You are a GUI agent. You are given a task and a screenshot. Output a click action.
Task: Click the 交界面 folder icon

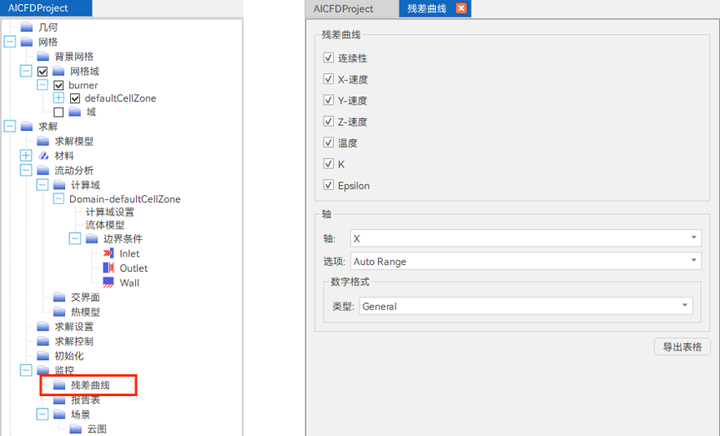coord(59,297)
